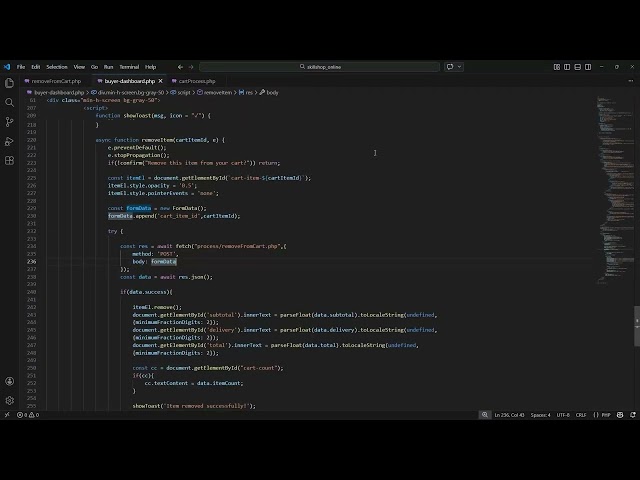This screenshot has width=640, height=480.
Task: Open the Run menu
Action: tap(108, 67)
